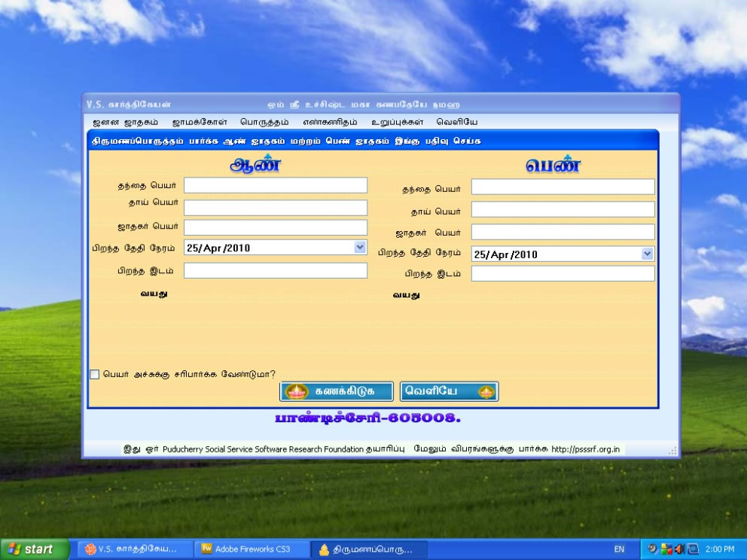
Task: Click the window resize grip corner
Action: click(x=672, y=451)
